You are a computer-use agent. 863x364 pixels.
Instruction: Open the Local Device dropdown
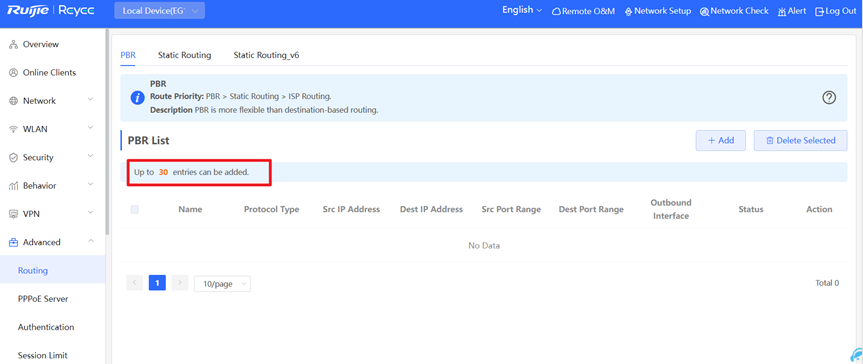pyautogui.click(x=160, y=11)
